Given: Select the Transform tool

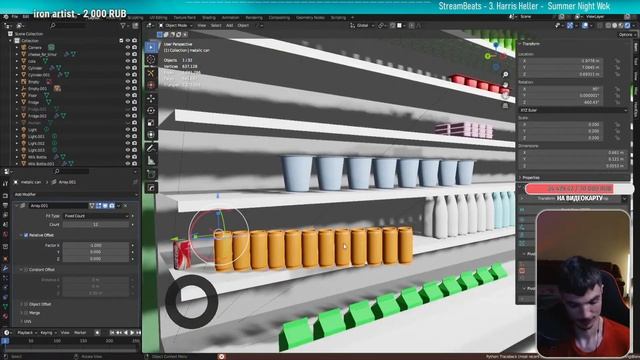Looking at the screenshot, I should (151, 135).
